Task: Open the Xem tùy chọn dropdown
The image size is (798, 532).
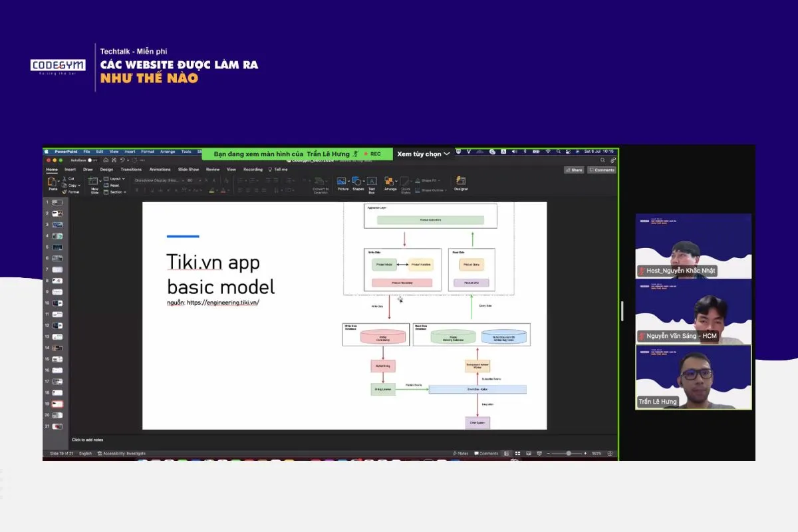Action: (424, 154)
